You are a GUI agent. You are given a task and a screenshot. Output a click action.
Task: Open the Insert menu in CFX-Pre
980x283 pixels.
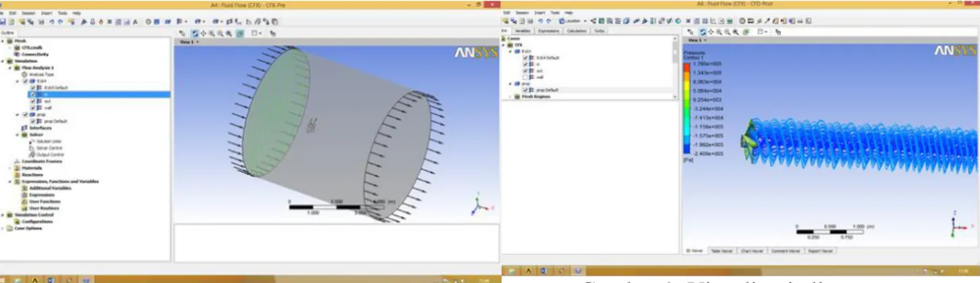[x=47, y=13]
